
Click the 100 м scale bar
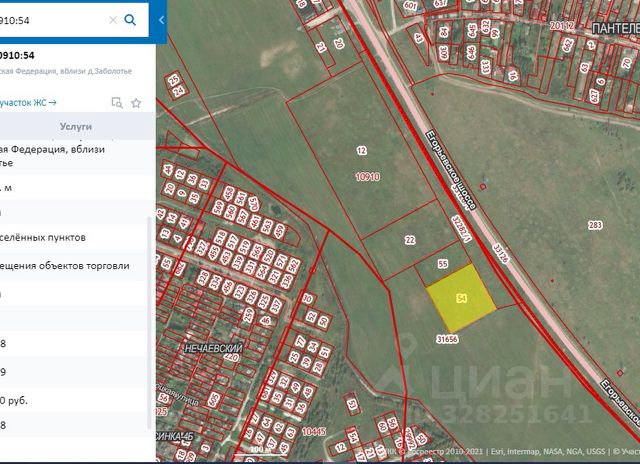click(x=261, y=450)
